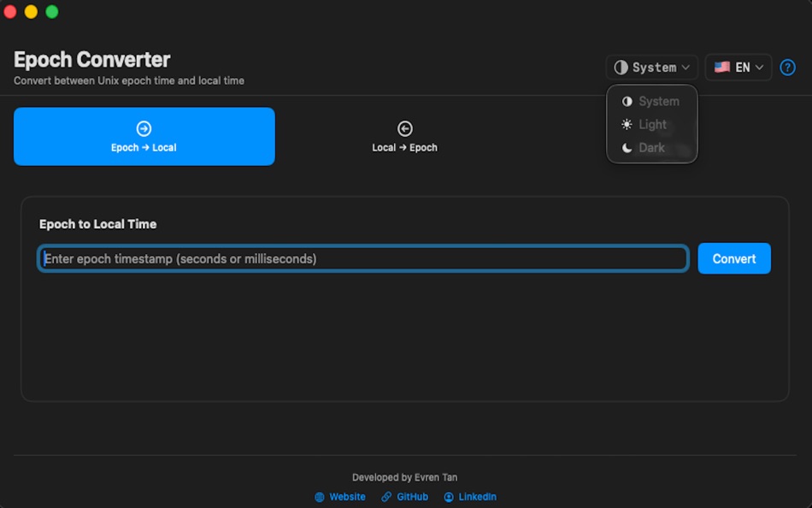The image size is (812, 508).
Task: Select the Epoch → Local conversion tab
Action: pos(144,137)
